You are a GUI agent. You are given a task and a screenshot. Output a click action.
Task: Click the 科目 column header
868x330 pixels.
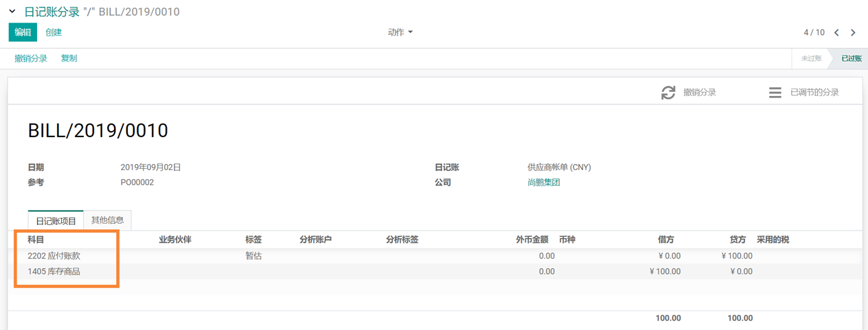pyautogui.click(x=36, y=239)
